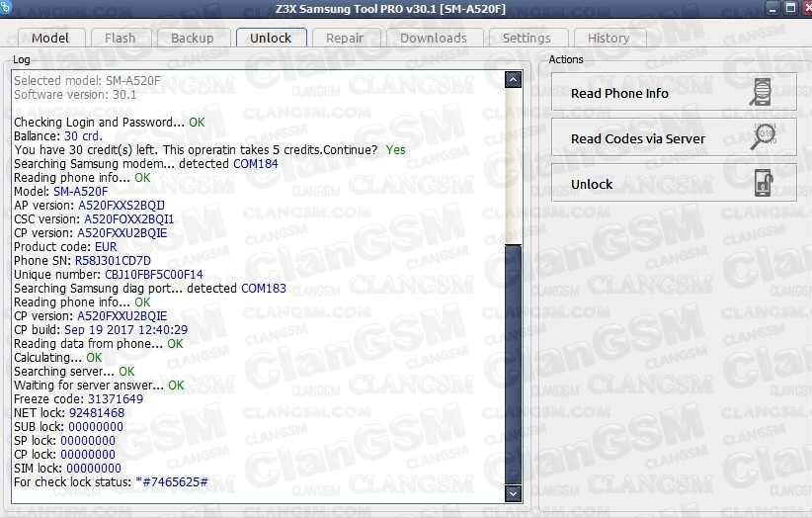Switch to the Settings tab
Image resolution: width=812 pixels, height=518 pixels.
[x=527, y=38]
